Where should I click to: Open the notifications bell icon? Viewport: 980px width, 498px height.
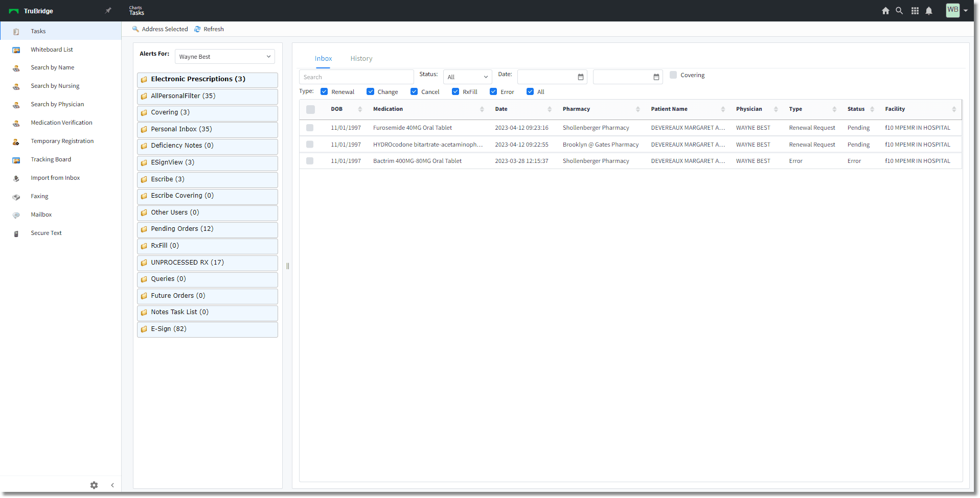(929, 11)
